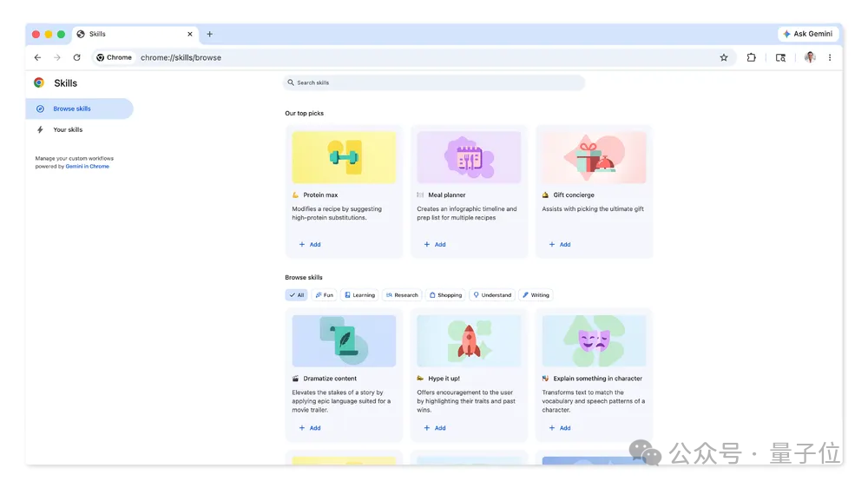Viewport: 868px width, 488px height.
Task: Select the All filter chip
Action: coord(296,295)
